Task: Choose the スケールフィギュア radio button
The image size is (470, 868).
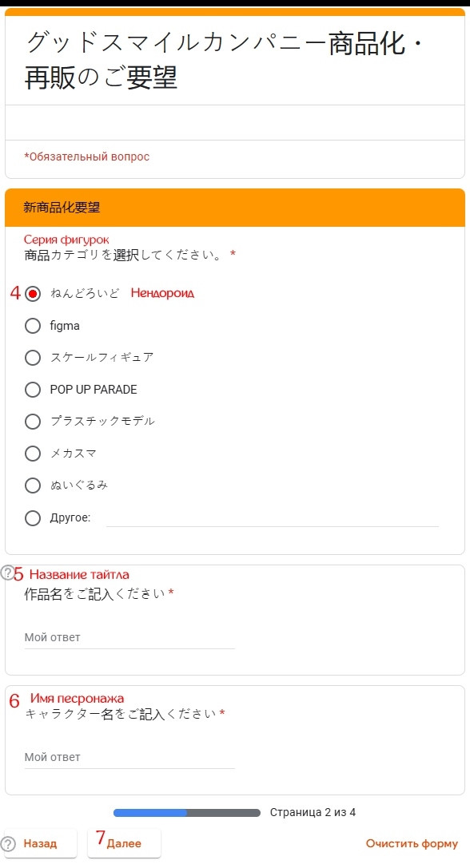Action: pos(33,358)
